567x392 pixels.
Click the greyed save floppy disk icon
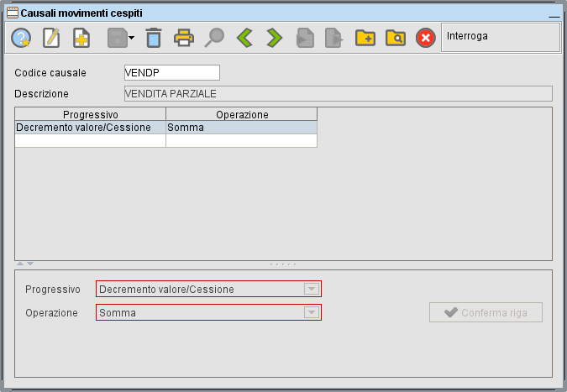tap(117, 38)
